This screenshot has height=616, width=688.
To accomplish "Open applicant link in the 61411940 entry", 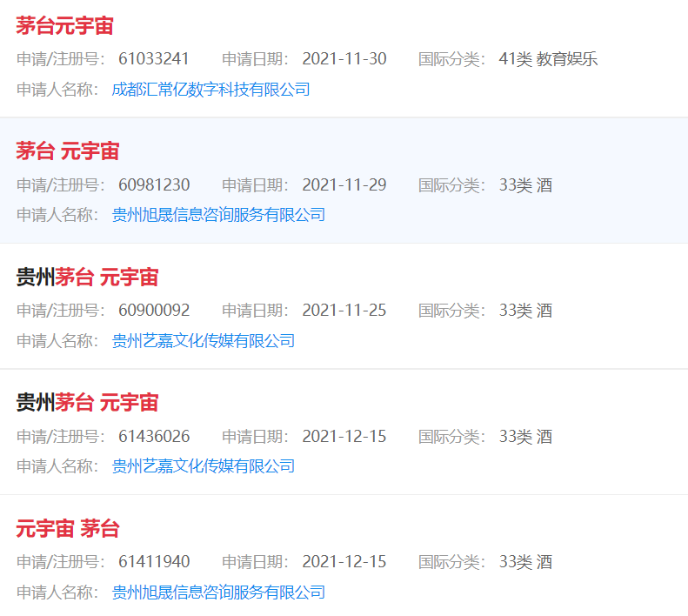I will (218, 592).
